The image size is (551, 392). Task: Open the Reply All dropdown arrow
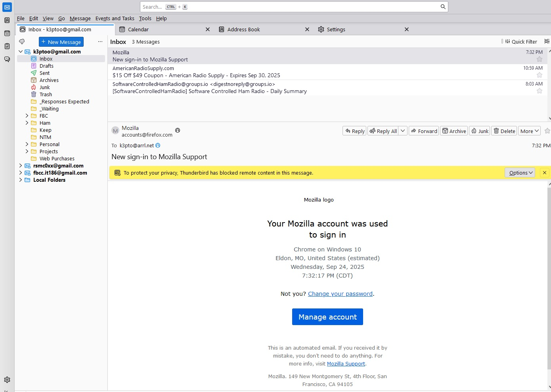pos(403,131)
